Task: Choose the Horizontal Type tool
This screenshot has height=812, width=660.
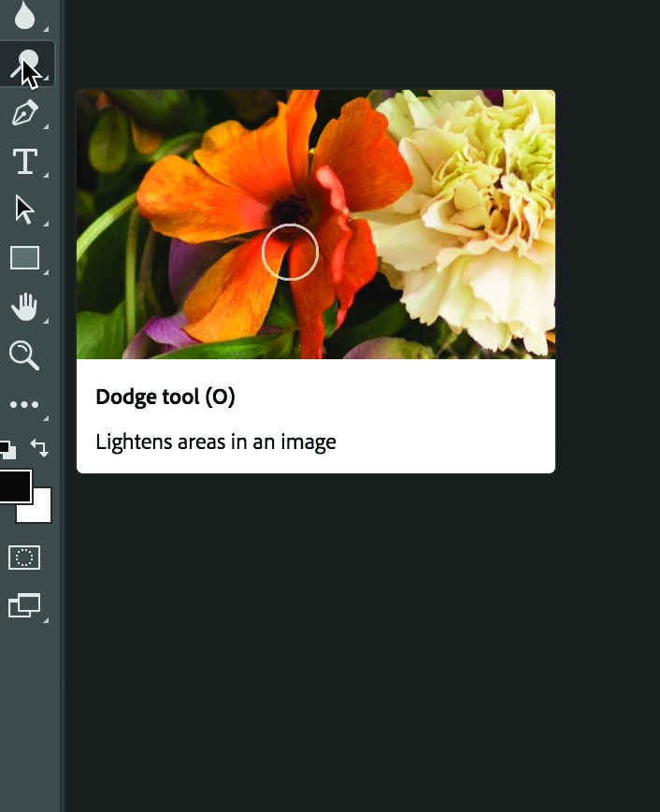Action: [24, 162]
